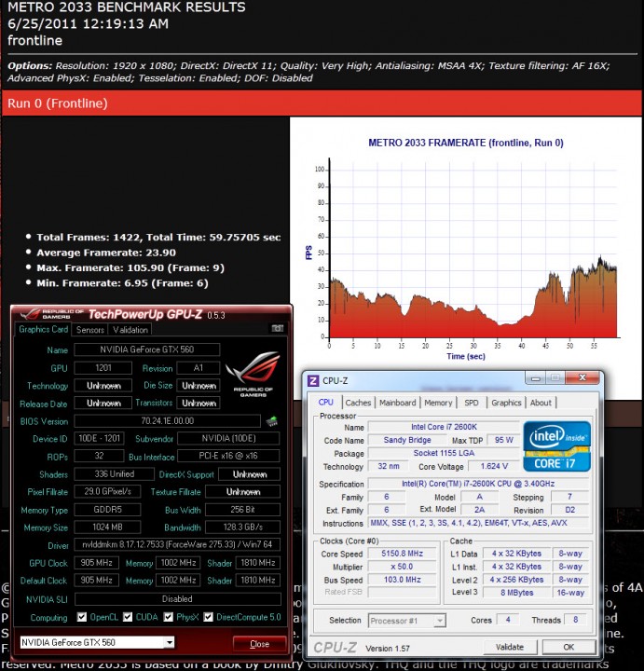644x671 pixels.
Task: Click the Run 0 (Frontline) red header bar
Action: [x=322, y=103]
